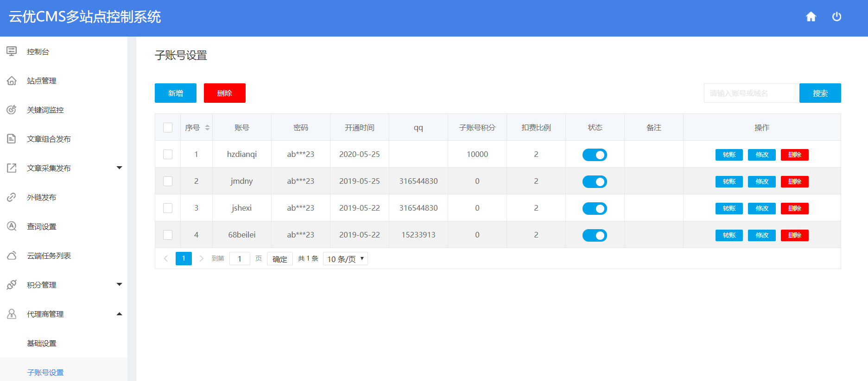This screenshot has width=868, height=381.
Task: Expand the 文章采集发布 submenu arrow
Action: click(119, 168)
